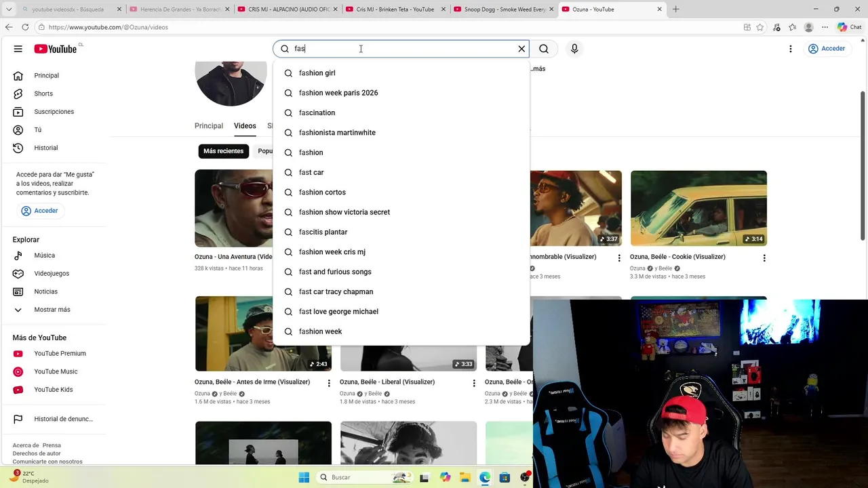Open the Liberal (Visualizer) video title
This screenshot has width=868, height=488.
387,382
